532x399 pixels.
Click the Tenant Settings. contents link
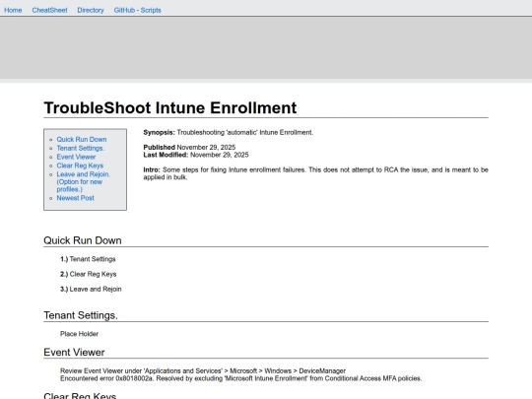(81, 148)
